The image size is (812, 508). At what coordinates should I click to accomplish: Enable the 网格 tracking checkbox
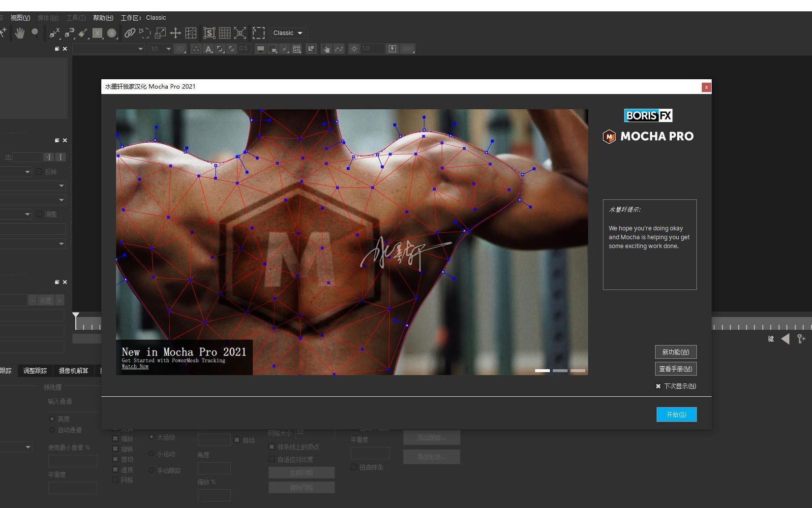[x=115, y=479]
